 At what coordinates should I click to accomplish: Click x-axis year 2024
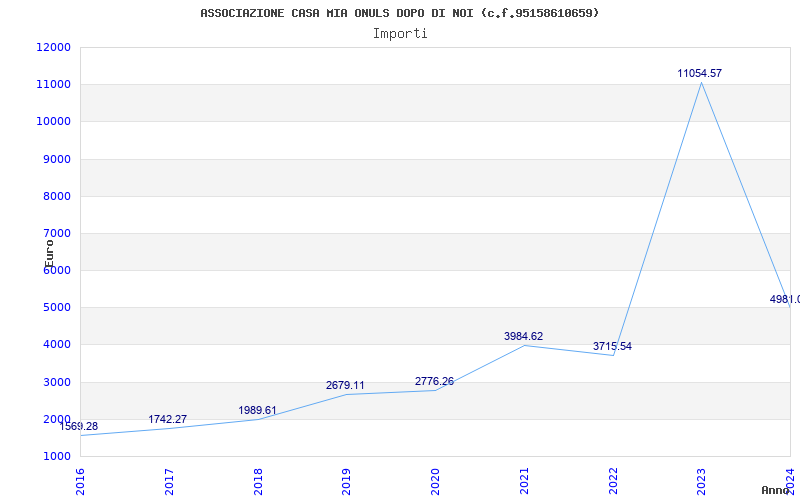tap(790, 482)
